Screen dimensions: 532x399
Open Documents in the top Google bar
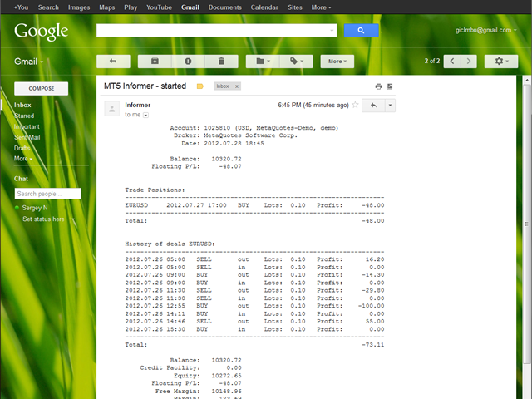click(x=225, y=7)
